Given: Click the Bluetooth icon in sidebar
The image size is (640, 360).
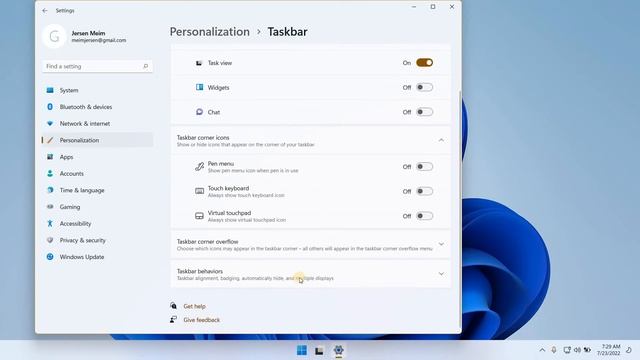Looking at the screenshot, I should (50, 107).
